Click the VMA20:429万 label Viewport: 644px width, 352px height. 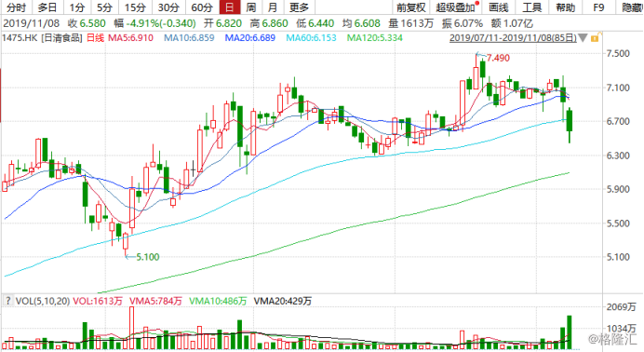pyautogui.click(x=283, y=301)
